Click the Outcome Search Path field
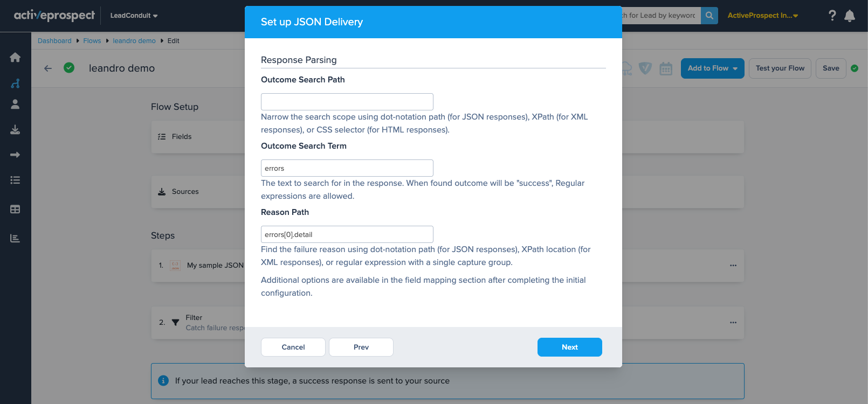 347,102
